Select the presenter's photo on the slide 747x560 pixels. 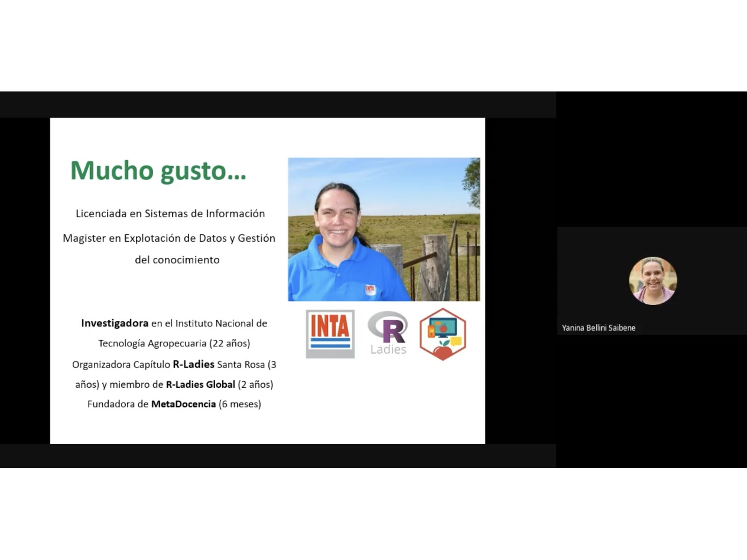click(384, 230)
